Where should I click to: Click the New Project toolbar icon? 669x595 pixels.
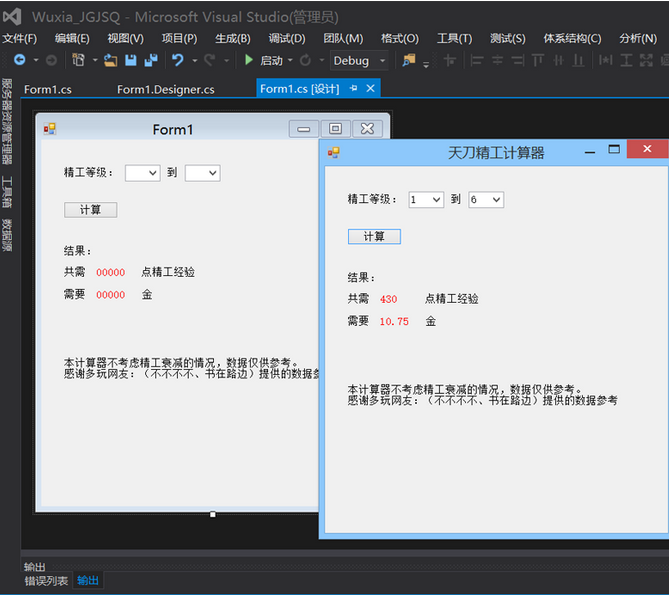point(78,60)
